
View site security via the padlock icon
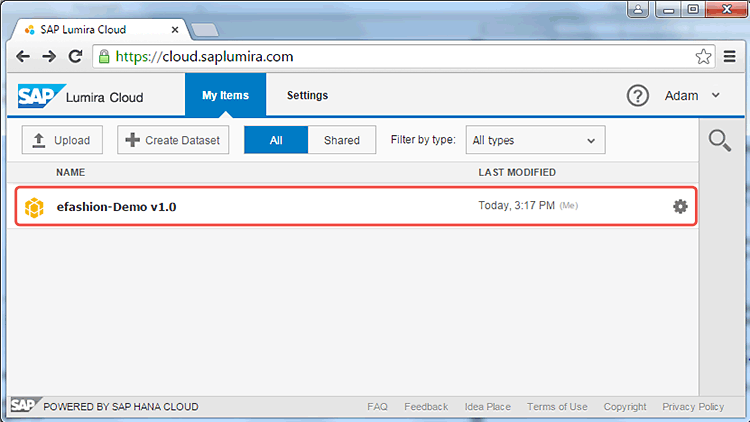click(x=104, y=56)
